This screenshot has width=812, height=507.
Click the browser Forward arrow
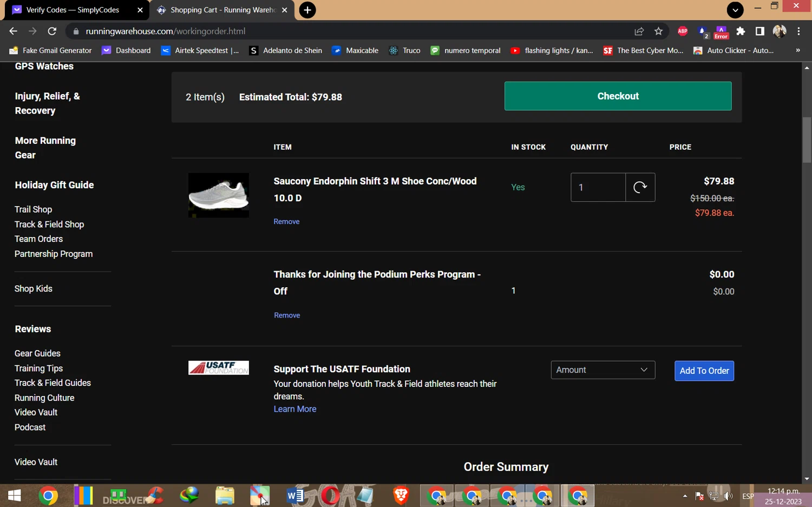[32, 31]
